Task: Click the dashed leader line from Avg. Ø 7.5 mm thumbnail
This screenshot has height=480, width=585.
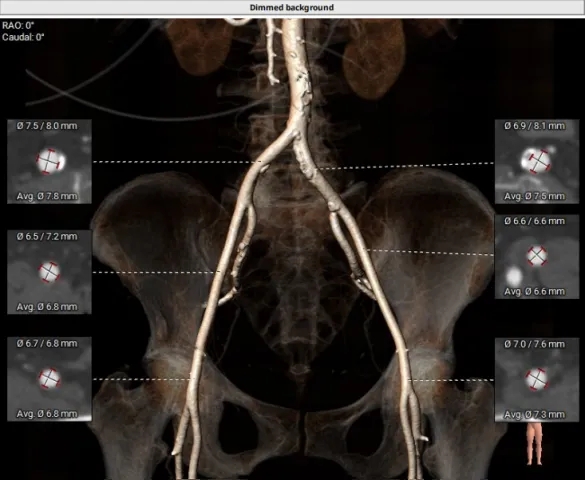Action: (407, 166)
